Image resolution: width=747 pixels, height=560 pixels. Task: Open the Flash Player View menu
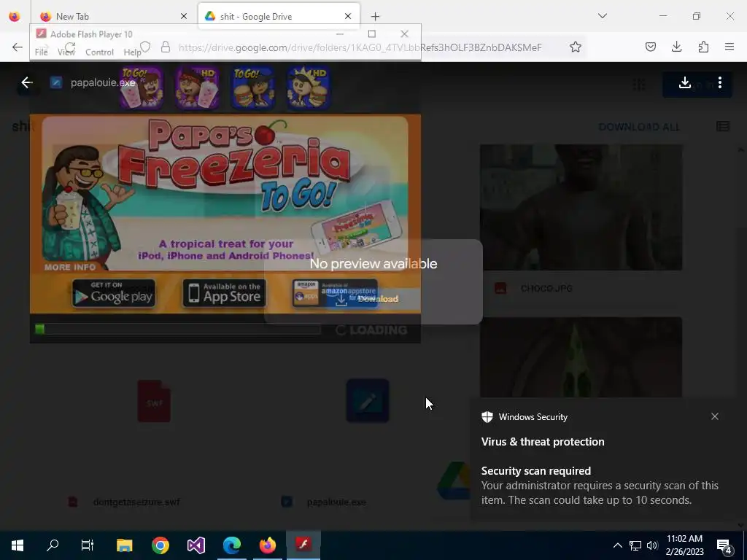[x=66, y=52]
